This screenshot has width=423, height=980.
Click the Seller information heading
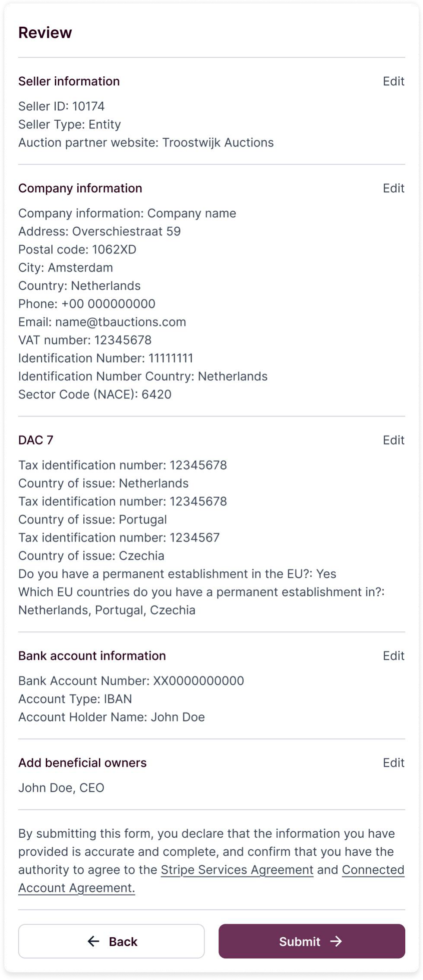pos(69,81)
